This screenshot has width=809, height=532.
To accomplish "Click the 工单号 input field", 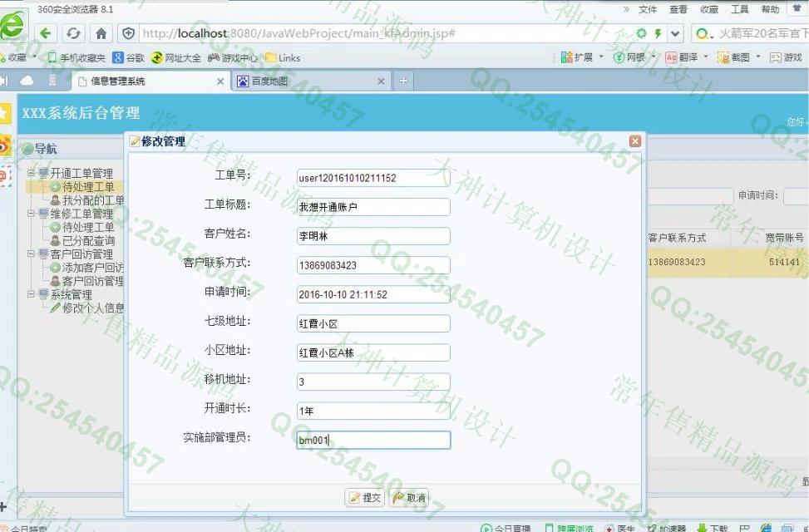I will tap(373, 178).
